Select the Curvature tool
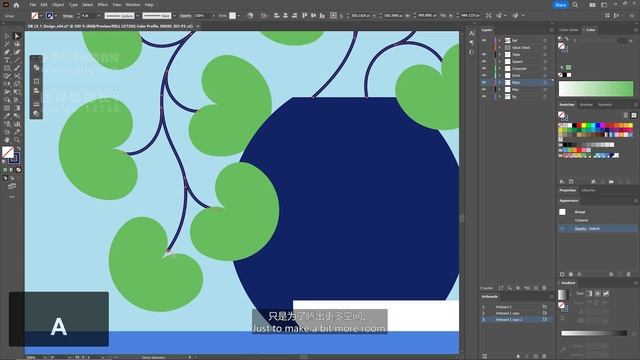The height and width of the screenshot is (360, 640). click(x=17, y=52)
